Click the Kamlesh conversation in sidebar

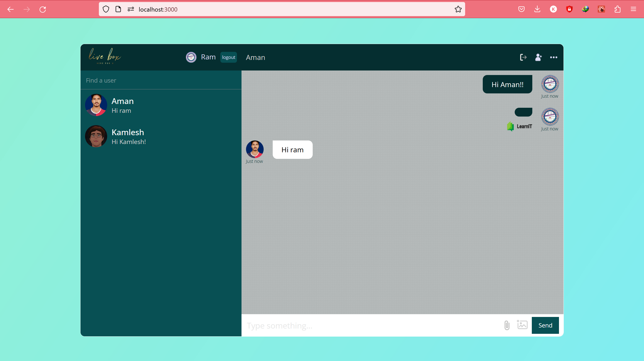(161, 136)
